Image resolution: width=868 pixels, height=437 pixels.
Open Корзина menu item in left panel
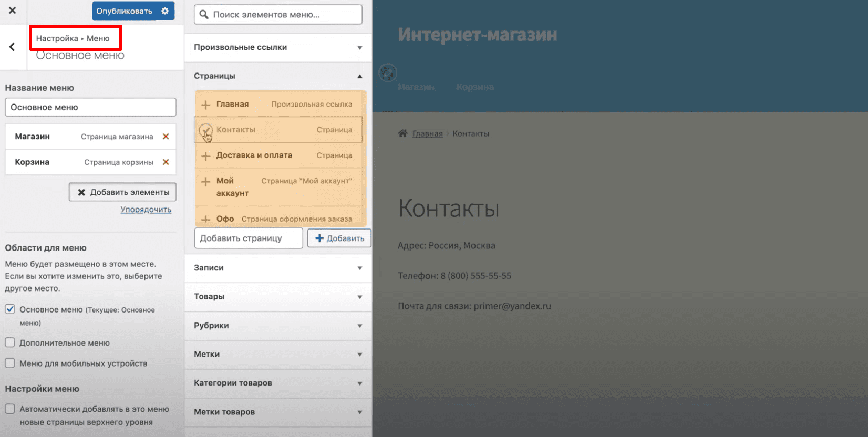[90, 162]
